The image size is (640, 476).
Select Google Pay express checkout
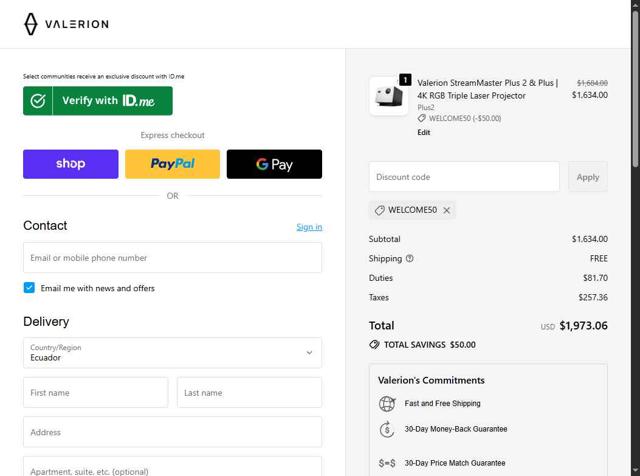274,164
